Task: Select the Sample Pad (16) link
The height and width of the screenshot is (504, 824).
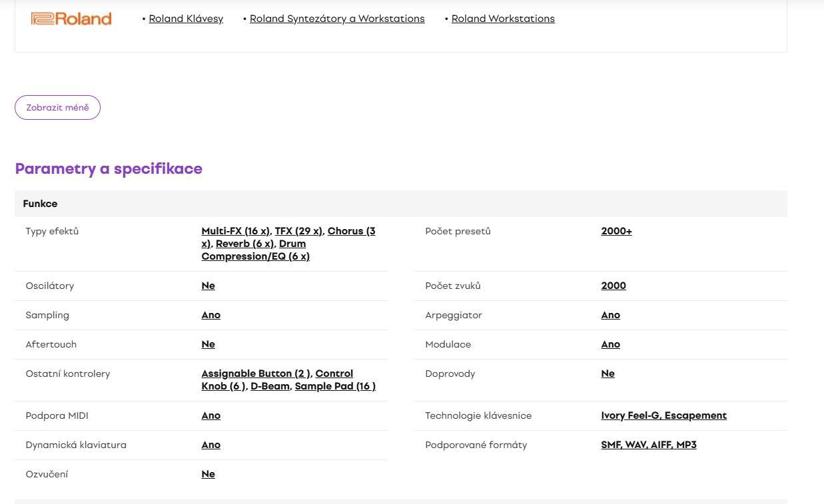Action: pyautogui.click(x=335, y=386)
